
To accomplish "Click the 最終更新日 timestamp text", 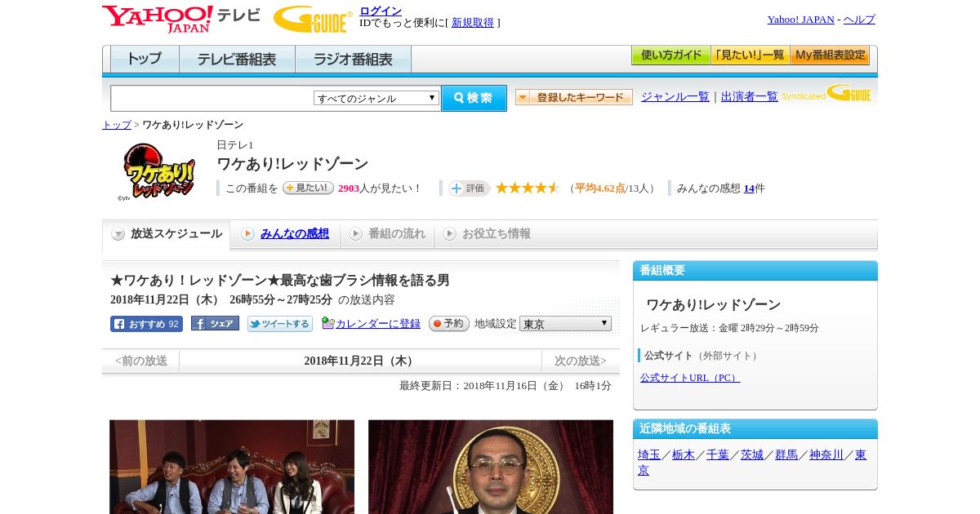I will (506, 386).
